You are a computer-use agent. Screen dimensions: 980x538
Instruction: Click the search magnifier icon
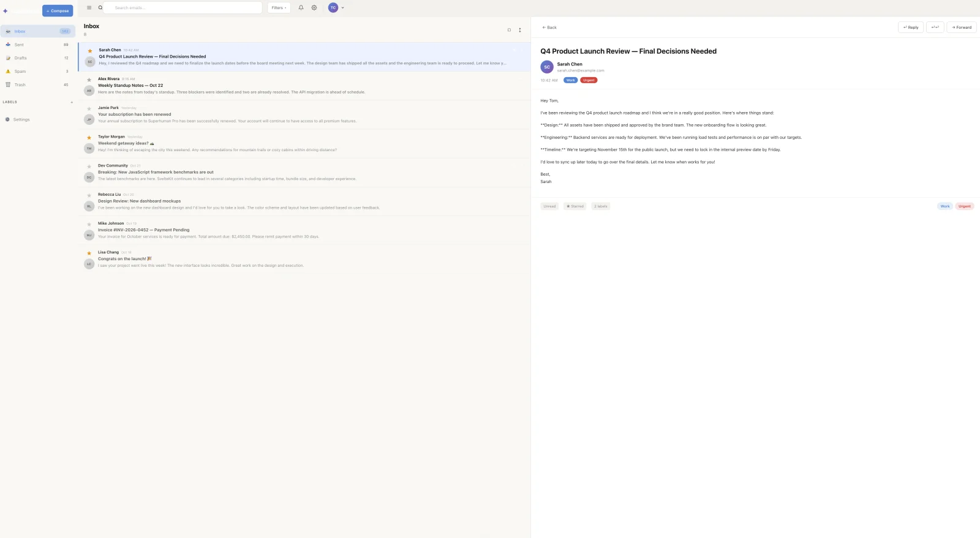point(100,8)
